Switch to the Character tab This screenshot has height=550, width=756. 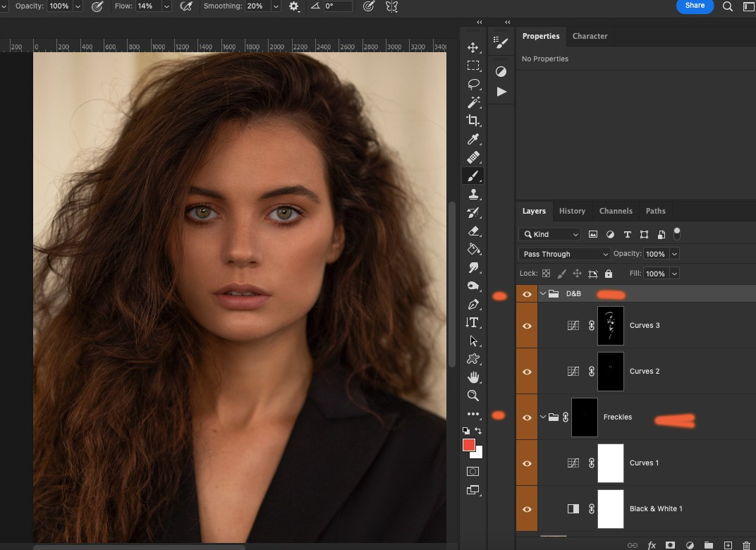tap(590, 36)
